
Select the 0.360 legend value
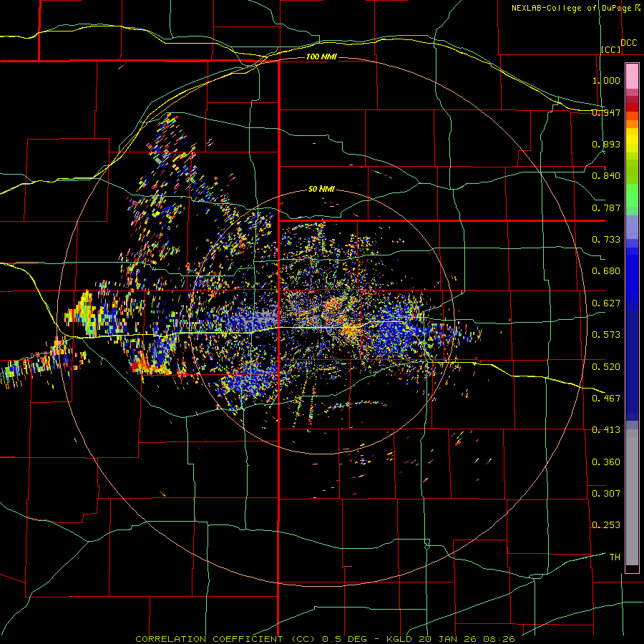coord(606,462)
